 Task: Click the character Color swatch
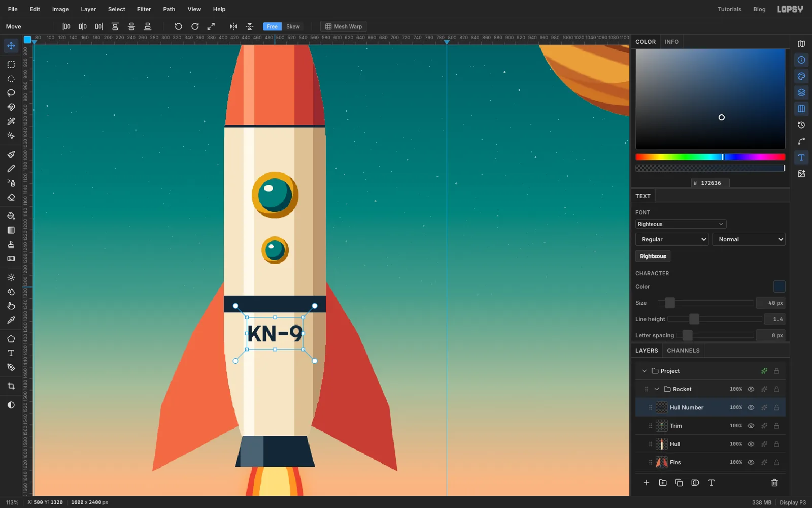[x=779, y=287]
